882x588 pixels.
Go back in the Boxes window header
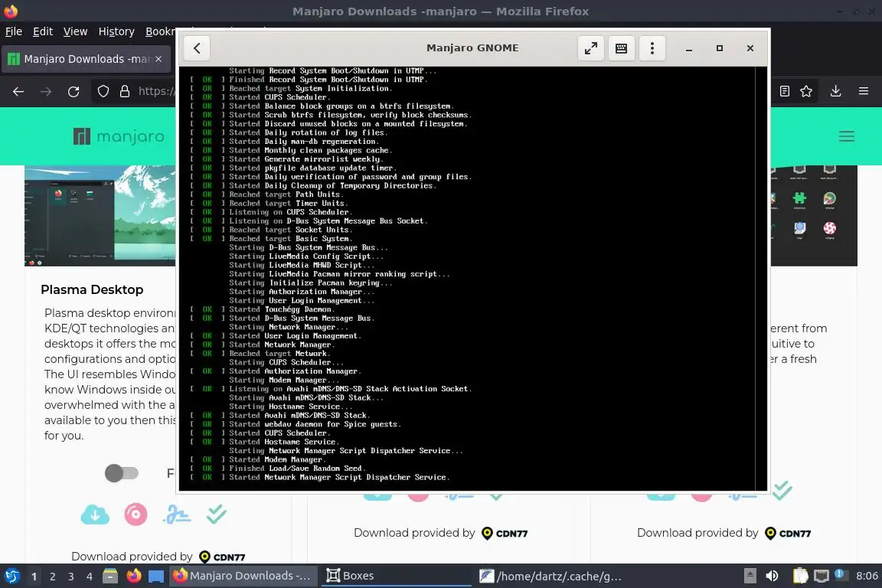(x=197, y=48)
